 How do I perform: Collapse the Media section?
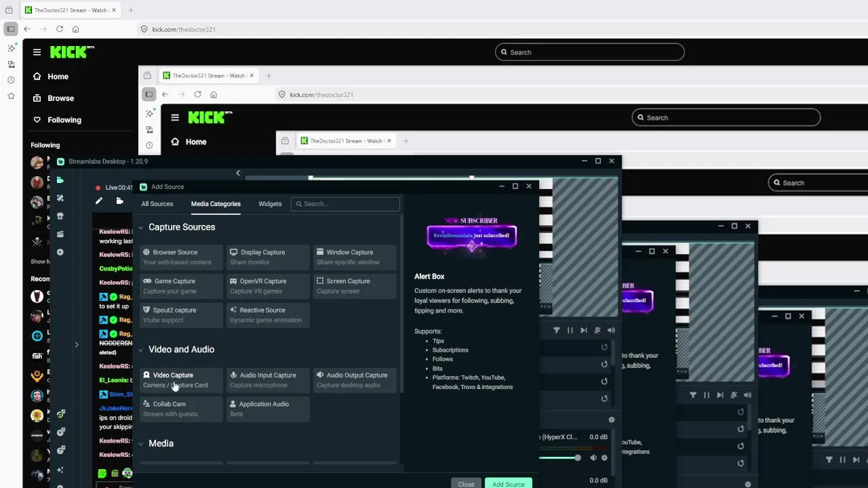141,444
